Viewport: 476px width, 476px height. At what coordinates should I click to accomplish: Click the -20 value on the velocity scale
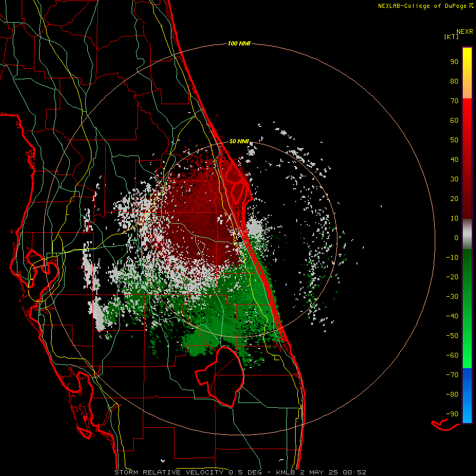tap(452, 277)
